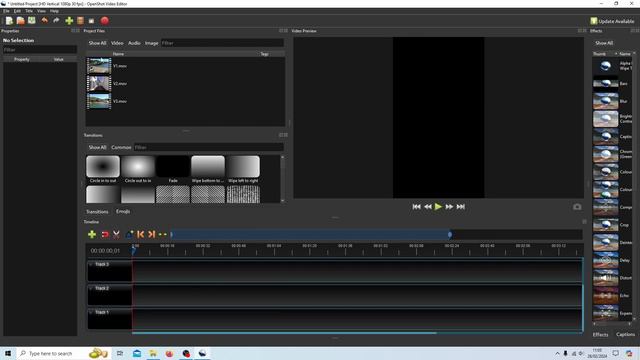This screenshot has width=640, height=360.
Task: Open the Edit menu
Action: tap(17, 11)
